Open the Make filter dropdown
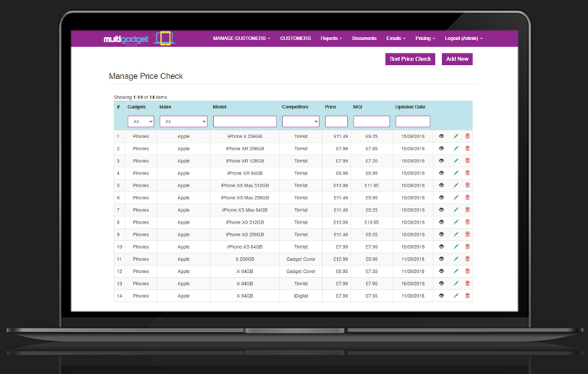The image size is (588, 374). click(x=184, y=121)
